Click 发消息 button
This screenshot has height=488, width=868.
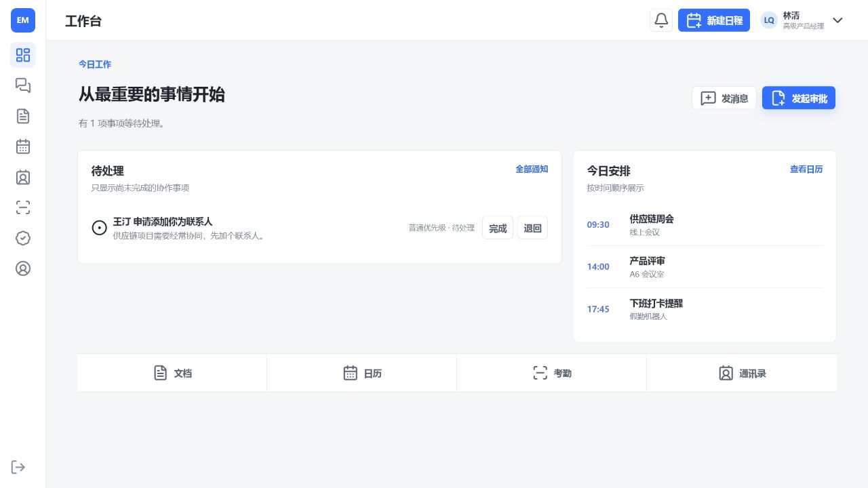pos(724,98)
